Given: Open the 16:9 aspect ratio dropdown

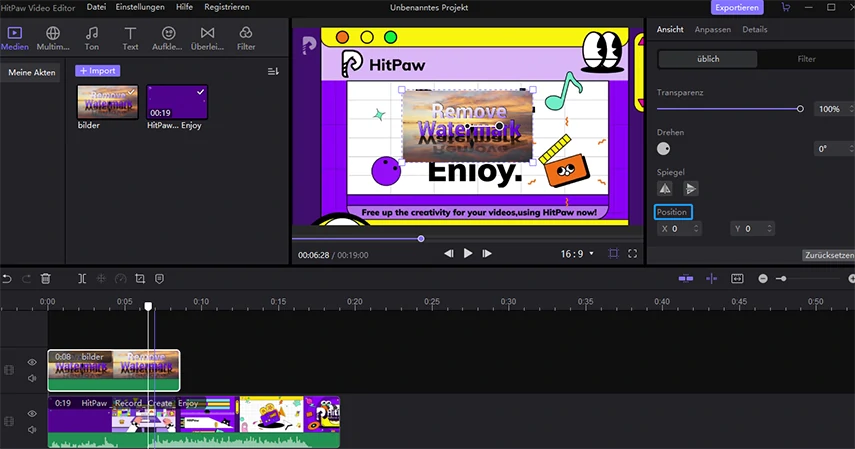Looking at the screenshot, I should (x=577, y=254).
